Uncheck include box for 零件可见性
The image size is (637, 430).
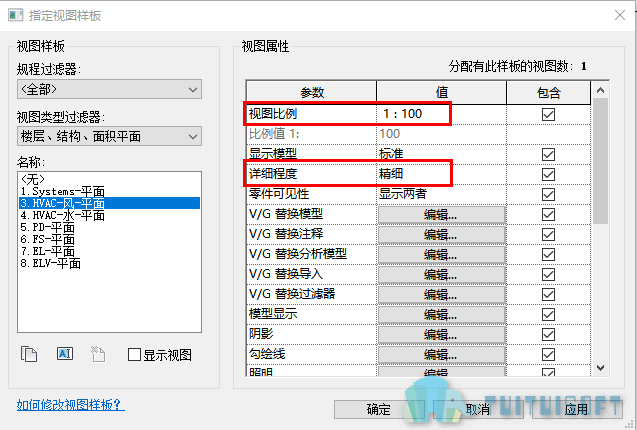click(x=548, y=194)
